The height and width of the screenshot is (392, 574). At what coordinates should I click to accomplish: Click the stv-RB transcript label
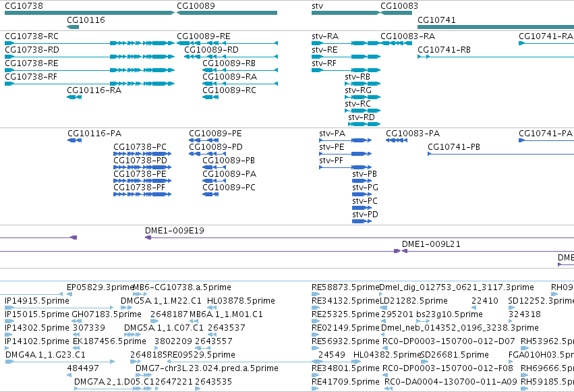click(357, 77)
